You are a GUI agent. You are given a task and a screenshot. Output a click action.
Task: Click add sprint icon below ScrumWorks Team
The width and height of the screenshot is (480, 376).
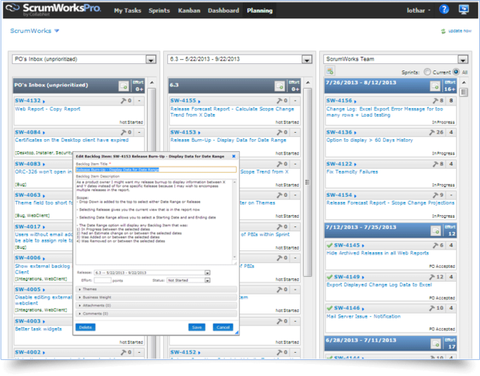(330, 71)
